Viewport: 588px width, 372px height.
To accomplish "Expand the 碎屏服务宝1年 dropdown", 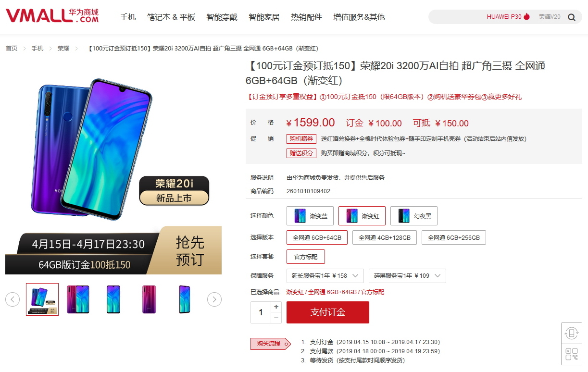I will point(407,276).
